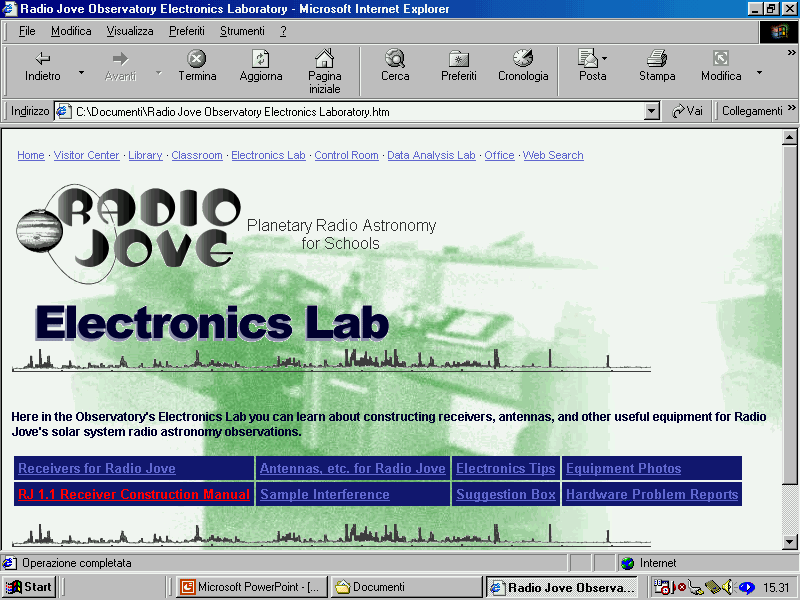Open the Cronologia history icon

523,59
